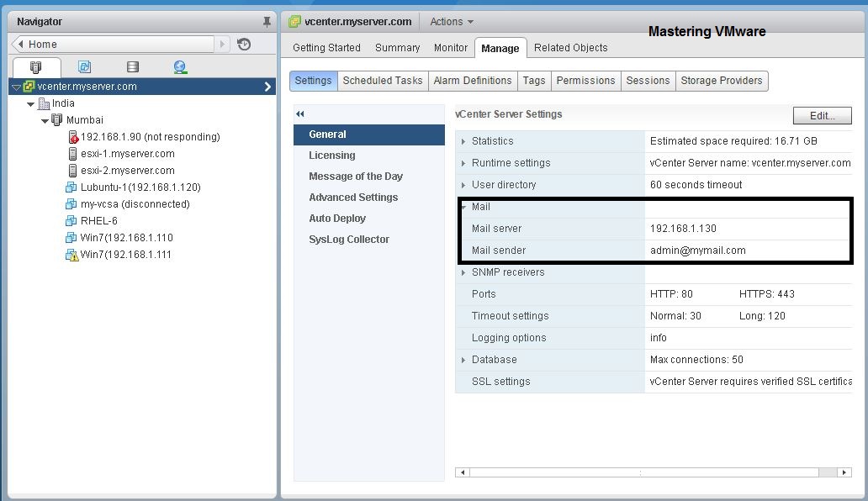The width and height of the screenshot is (868, 501).
Task: Expand the SNMP receivers row
Action: 463,272
